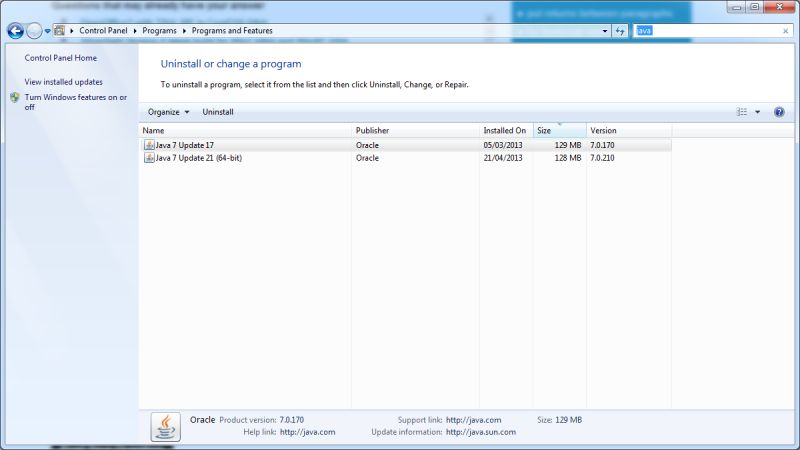This screenshot has height=450, width=800.
Task: Open the view options dropdown arrow
Action: [758, 112]
